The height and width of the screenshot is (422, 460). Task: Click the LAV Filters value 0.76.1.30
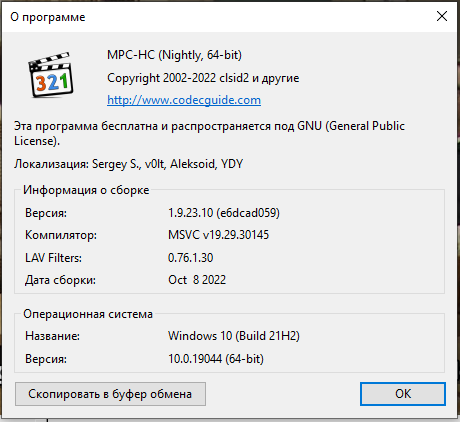(191, 258)
